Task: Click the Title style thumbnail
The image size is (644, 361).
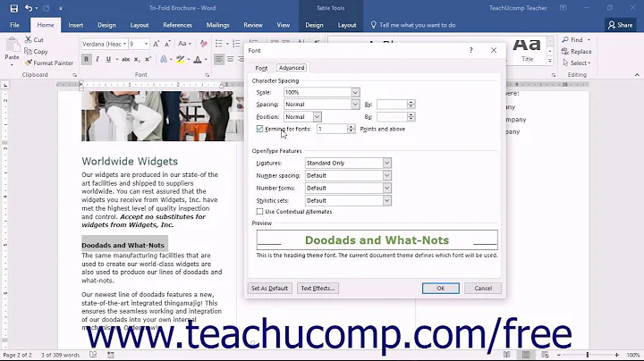Action: pyautogui.click(x=528, y=50)
